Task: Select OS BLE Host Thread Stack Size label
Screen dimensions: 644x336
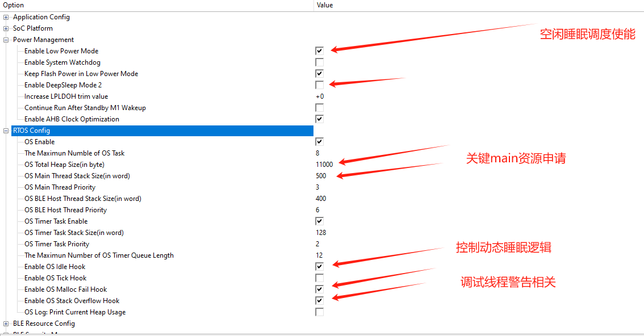Action: tap(83, 199)
